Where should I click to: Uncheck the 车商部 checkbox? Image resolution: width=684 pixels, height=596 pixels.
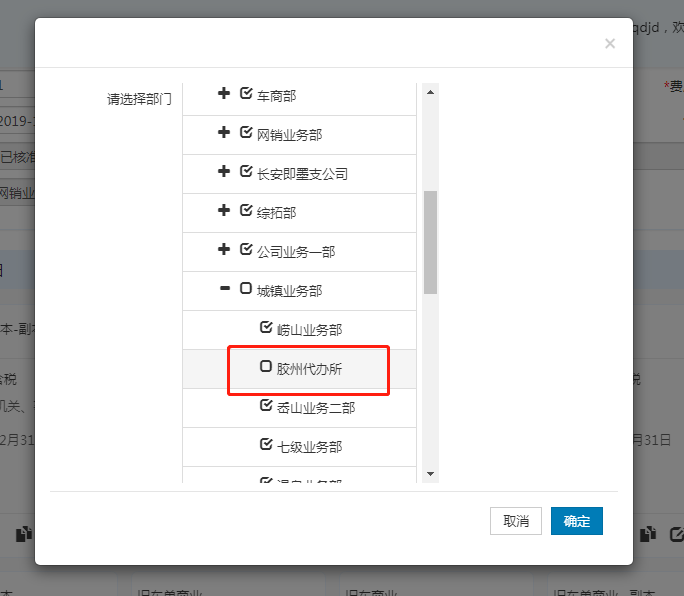click(247, 94)
